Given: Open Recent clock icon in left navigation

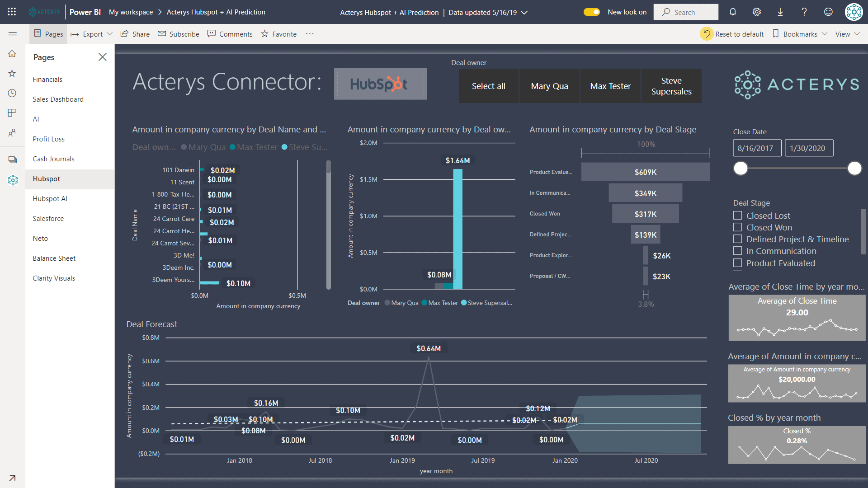Looking at the screenshot, I should [x=12, y=93].
